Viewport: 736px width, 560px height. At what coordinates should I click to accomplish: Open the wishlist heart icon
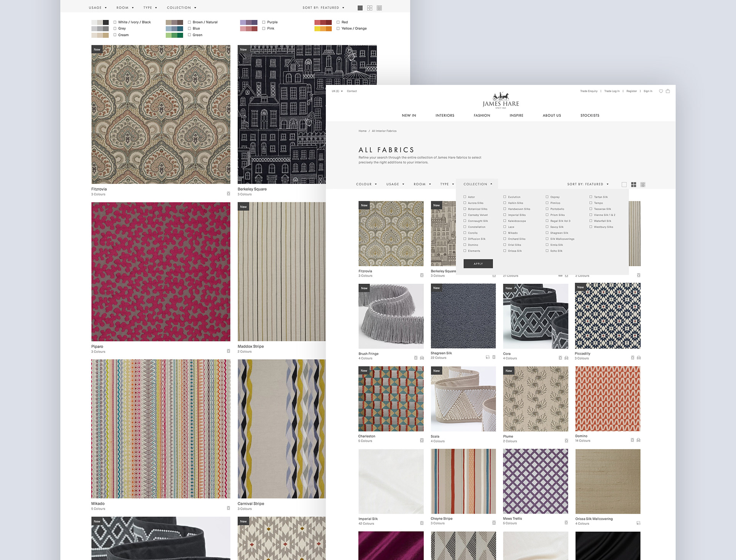point(661,91)
